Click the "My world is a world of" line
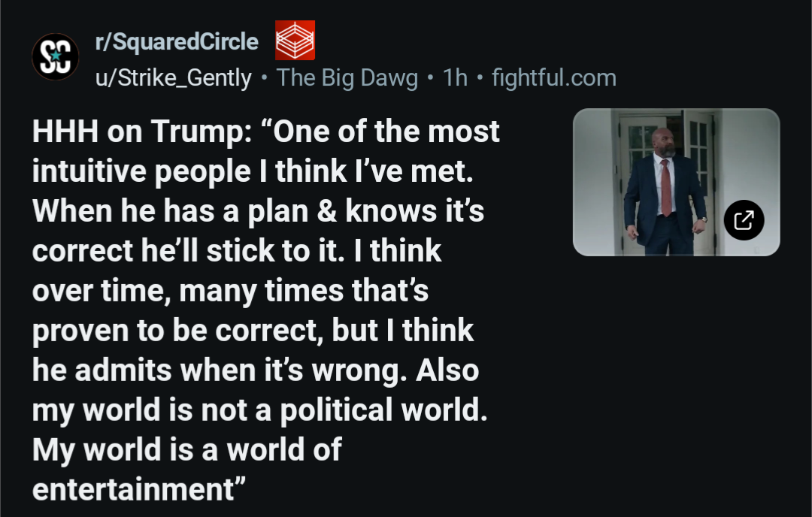This screenshot has height=517, width=812. [x=187, y=449]
